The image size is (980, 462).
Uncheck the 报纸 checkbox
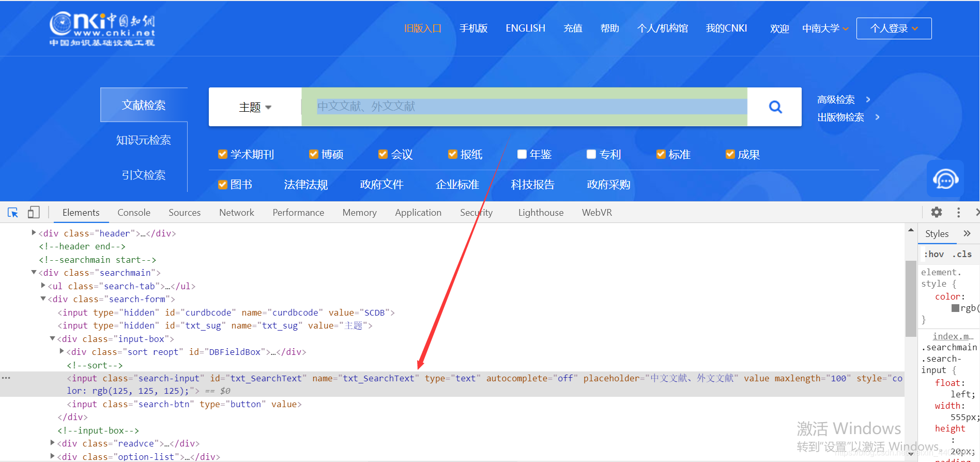(453, 154)
